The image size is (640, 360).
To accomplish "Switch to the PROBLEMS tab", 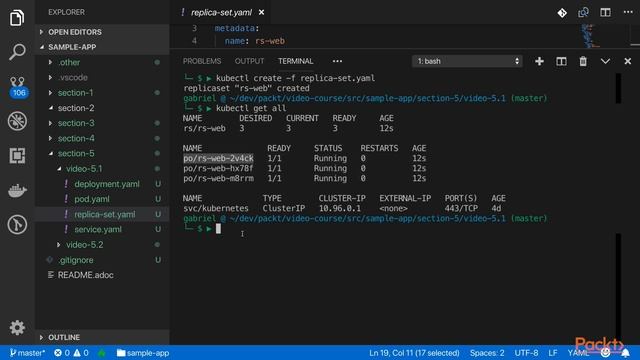I will point(202,61).
